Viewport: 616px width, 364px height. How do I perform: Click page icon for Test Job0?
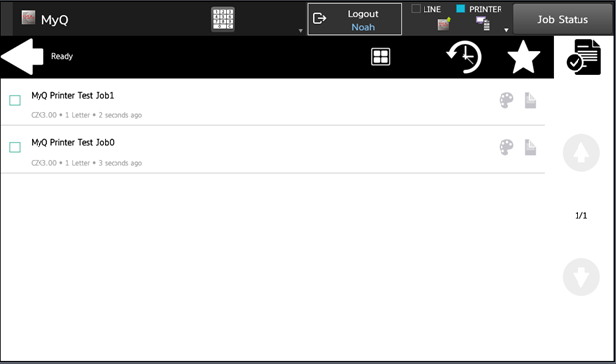point(530,147)
